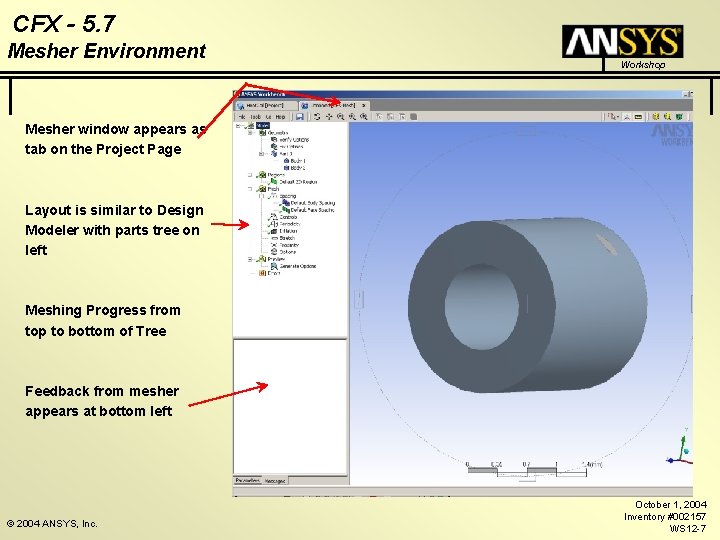The image size is (720, 540).
Task: Open the select mode cursor dropdown
Action: [x=613, y=117]
